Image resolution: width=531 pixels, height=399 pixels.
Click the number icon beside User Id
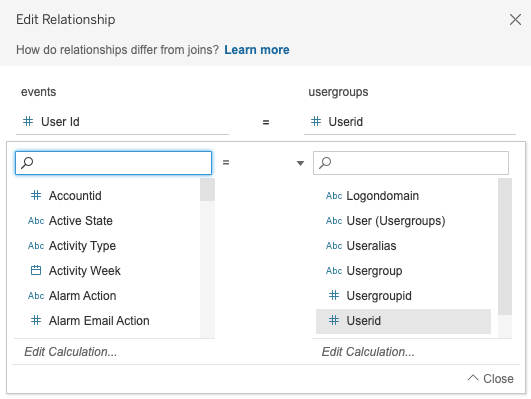click(x=28, y=121)
